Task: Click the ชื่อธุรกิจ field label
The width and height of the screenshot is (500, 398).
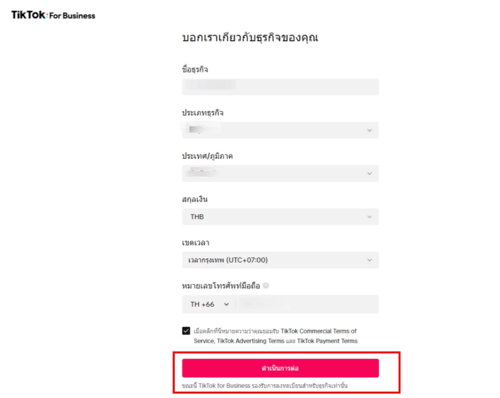Action: tap(195, 69)
